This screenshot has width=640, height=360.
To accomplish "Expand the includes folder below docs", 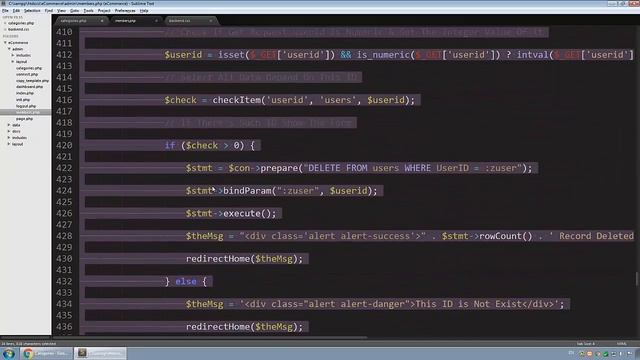I will 9,138.
